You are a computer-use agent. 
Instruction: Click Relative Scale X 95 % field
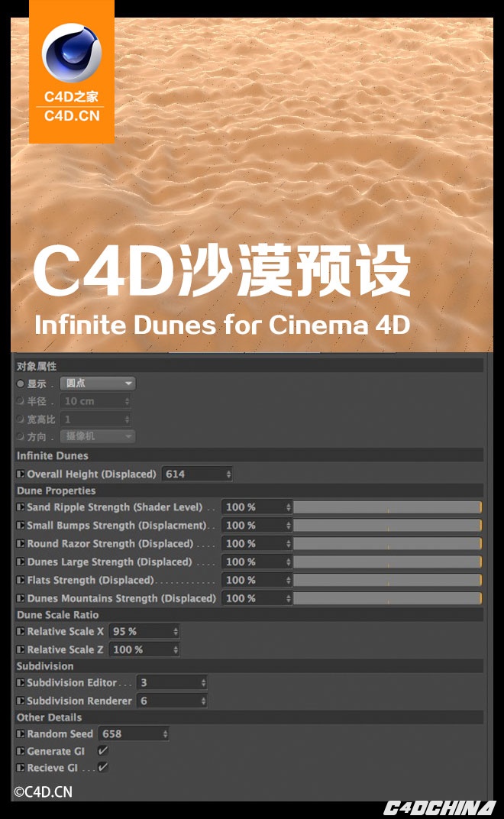(144, 631)
